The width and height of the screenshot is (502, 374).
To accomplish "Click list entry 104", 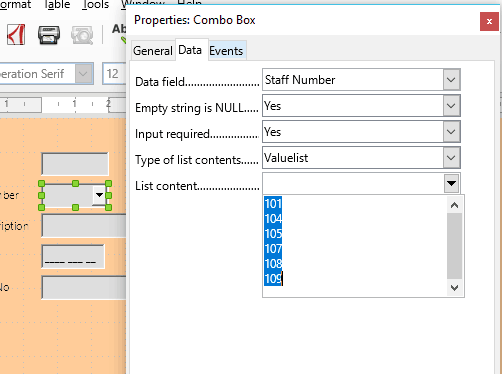I will point(273,219).
